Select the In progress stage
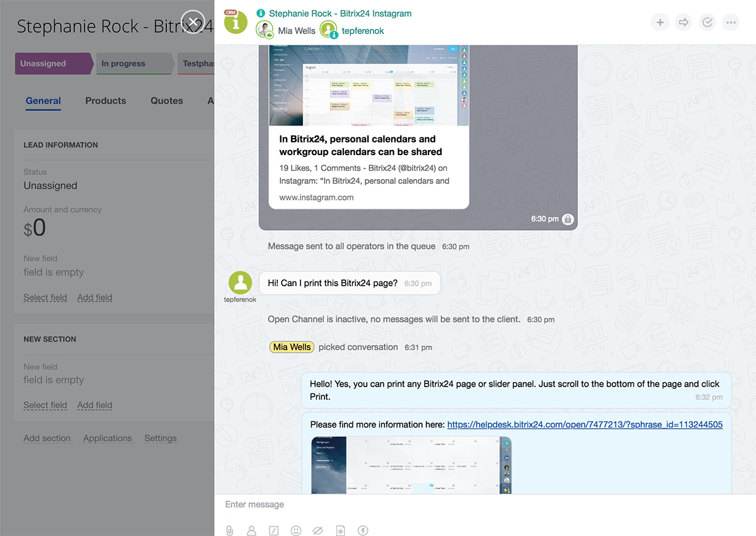 coord(132,64)
